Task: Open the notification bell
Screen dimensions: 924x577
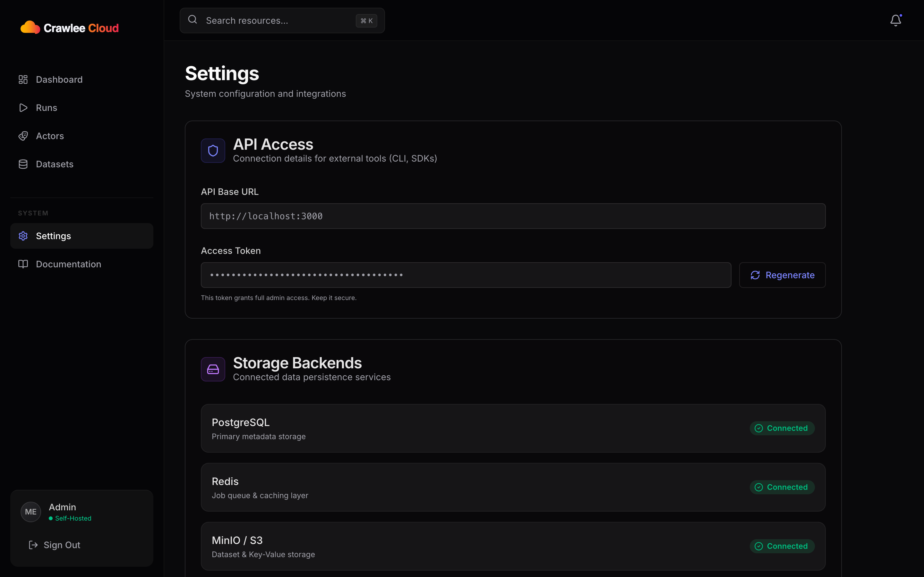Action: [x=895, y=20]
